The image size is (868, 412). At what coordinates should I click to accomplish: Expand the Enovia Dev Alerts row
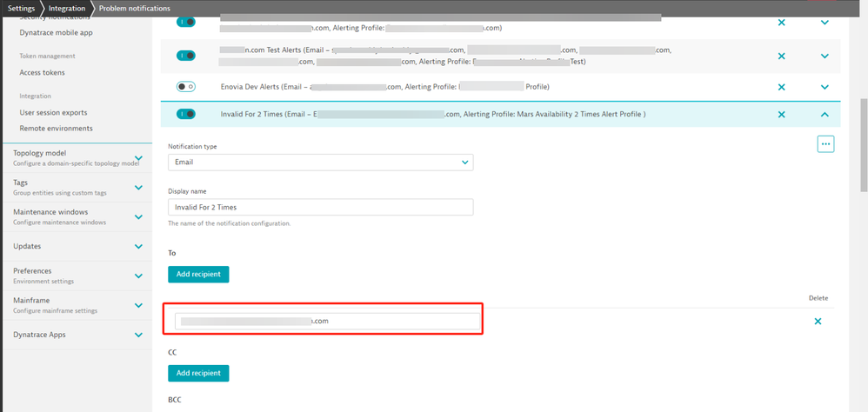pyautogui.click(x=825, y=87)
